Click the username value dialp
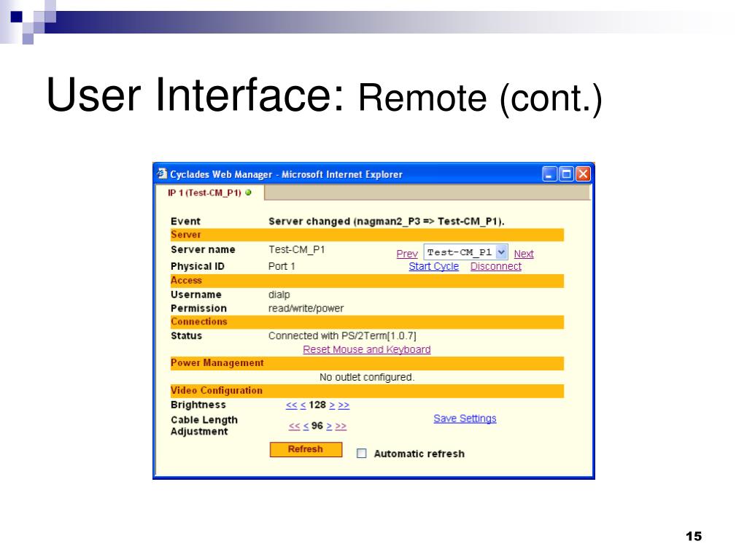The height and width of the screenshot is (560, 747). click(x=279, y=295)
